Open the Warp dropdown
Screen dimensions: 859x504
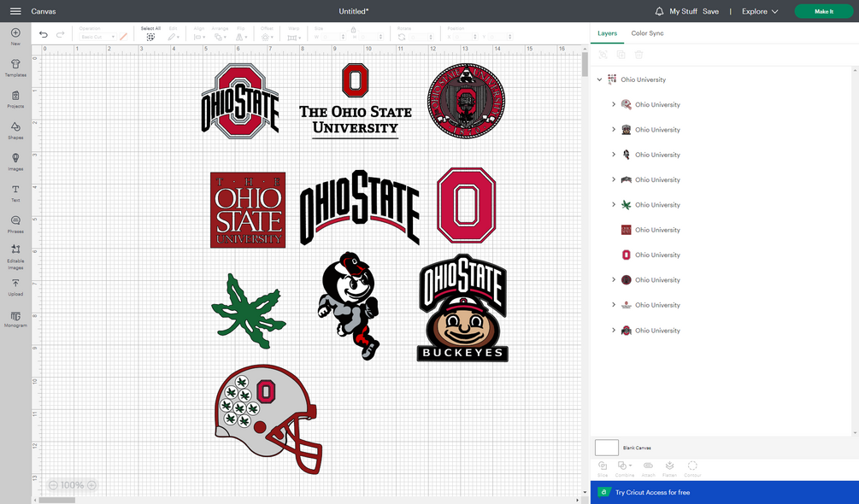click(x=294, y=37)
